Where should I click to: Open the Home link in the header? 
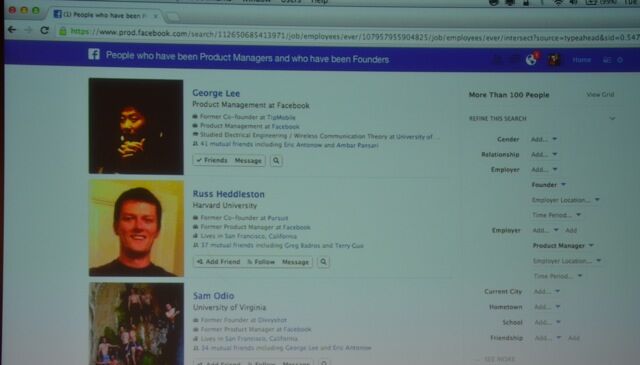581,60
